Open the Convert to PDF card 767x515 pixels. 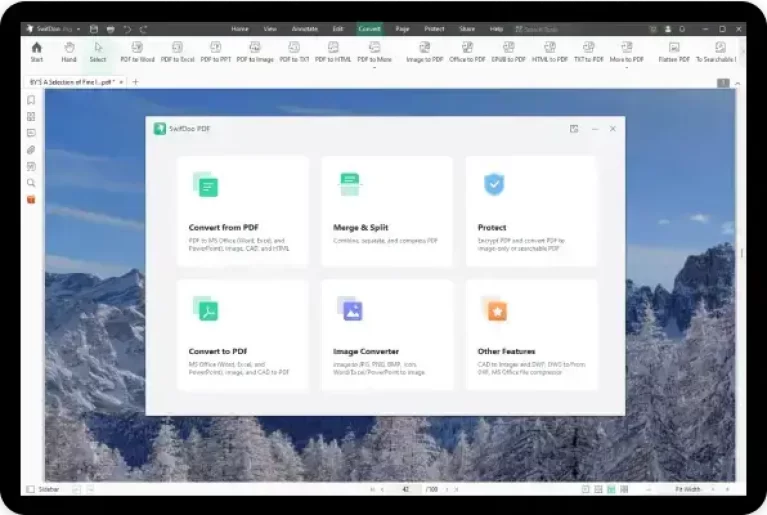243,335
